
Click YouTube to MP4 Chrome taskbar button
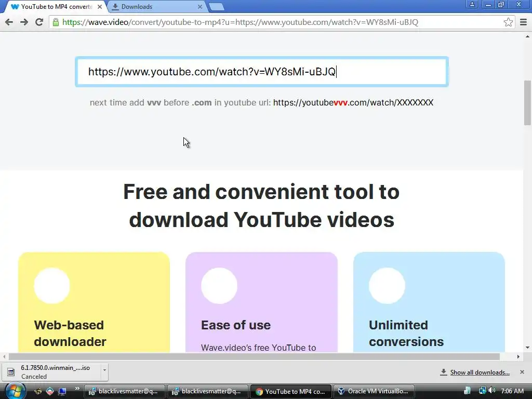(291, 391)
